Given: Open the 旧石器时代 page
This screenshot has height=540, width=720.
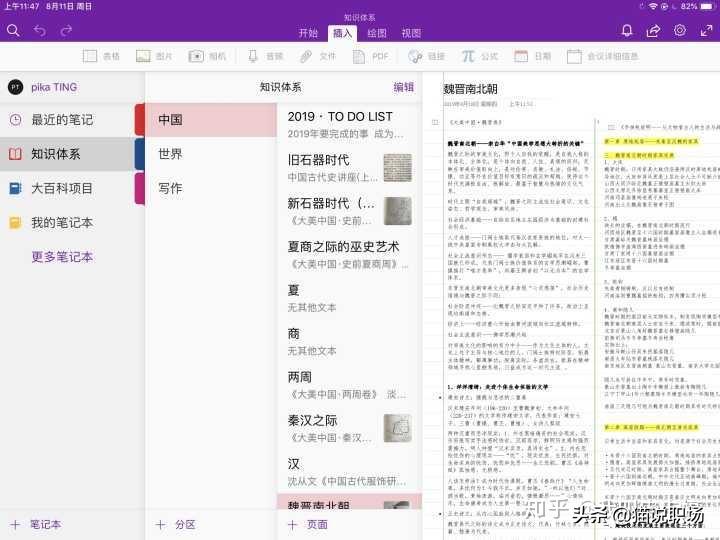Looking at the screenshot, I should [349, 168].
